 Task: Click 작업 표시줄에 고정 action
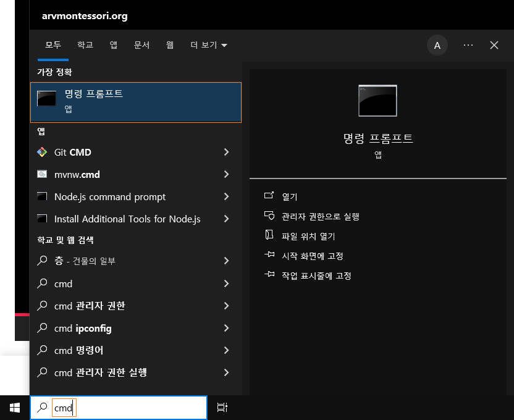point(316,275)
